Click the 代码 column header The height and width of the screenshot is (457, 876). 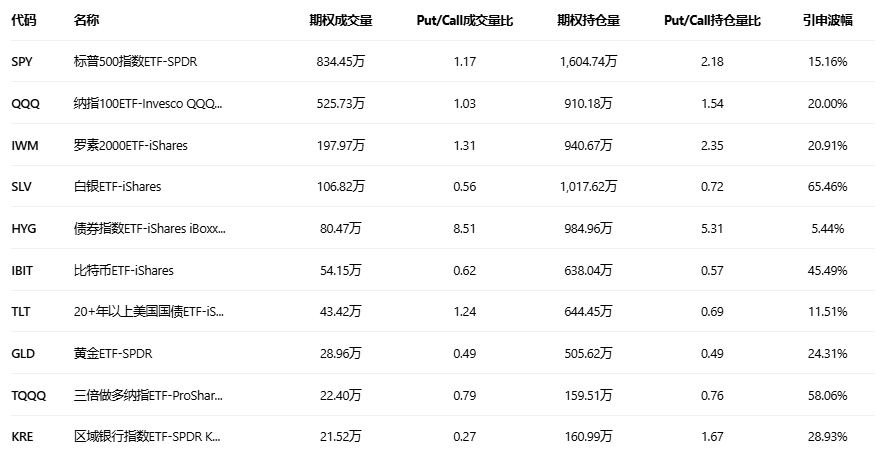pos(24,20)
